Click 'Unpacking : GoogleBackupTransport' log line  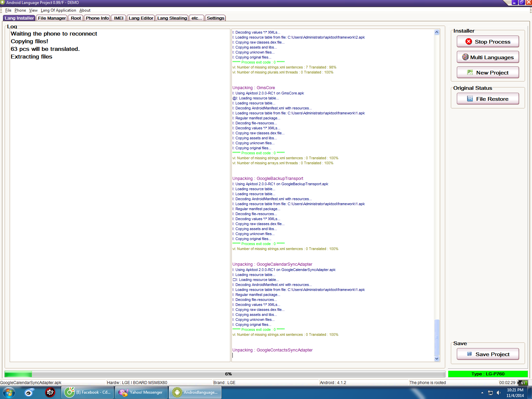tap(268, 179)
